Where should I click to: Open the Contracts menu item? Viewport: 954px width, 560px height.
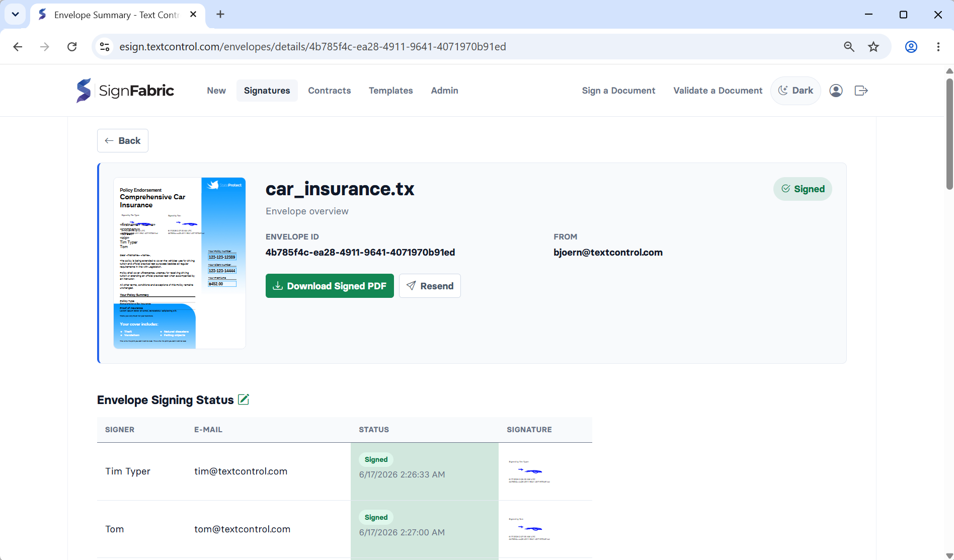coord(330,91)
